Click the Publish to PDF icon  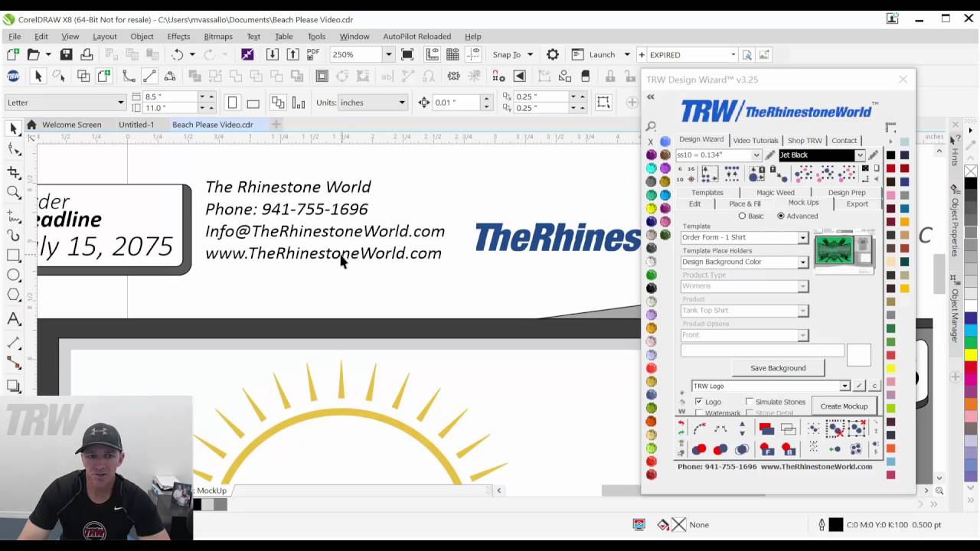point(312,54)
